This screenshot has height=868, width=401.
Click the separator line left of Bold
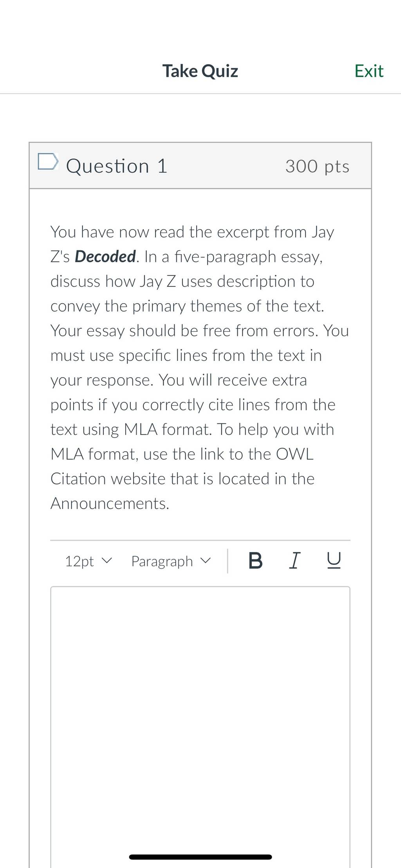pos(228,561)
